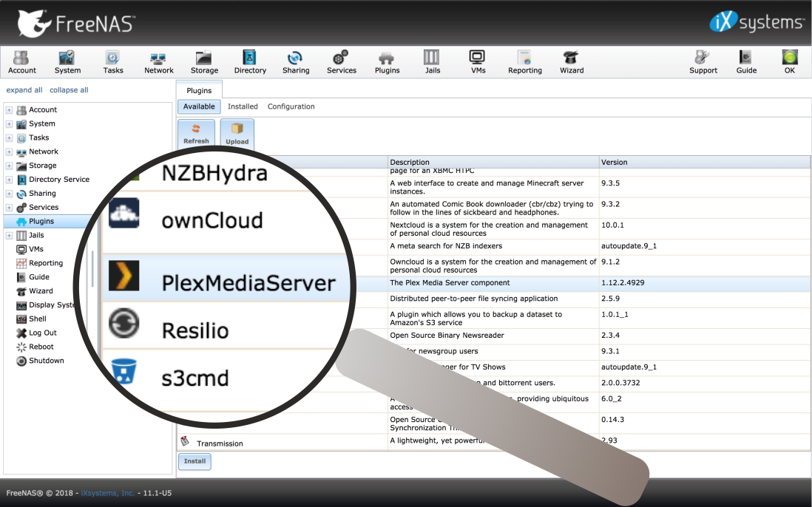
Task: Expand the Network tree node
Action: coord(9,152)
